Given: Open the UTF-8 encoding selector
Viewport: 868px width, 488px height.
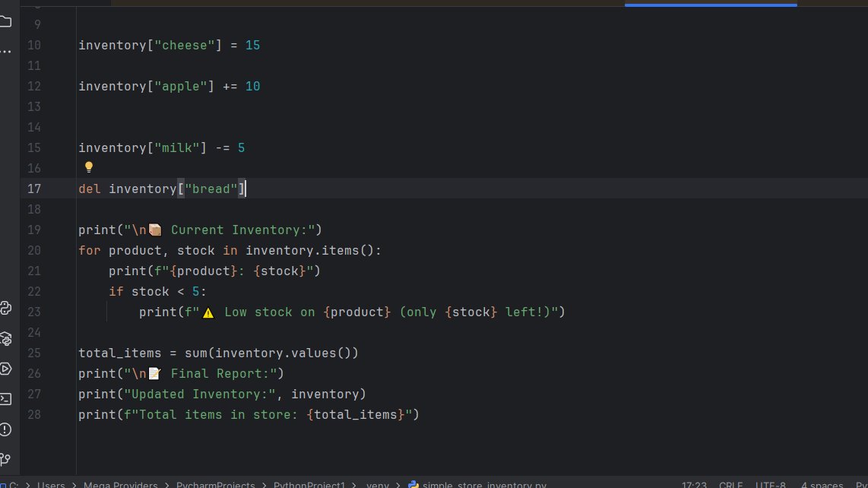Looking at the screenshot, I should point(771,485).
